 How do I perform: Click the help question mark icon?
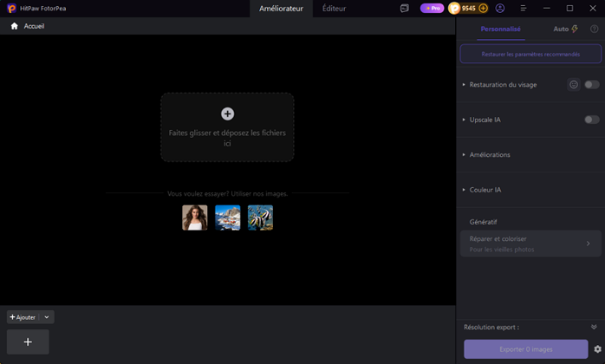pos(595,29)
